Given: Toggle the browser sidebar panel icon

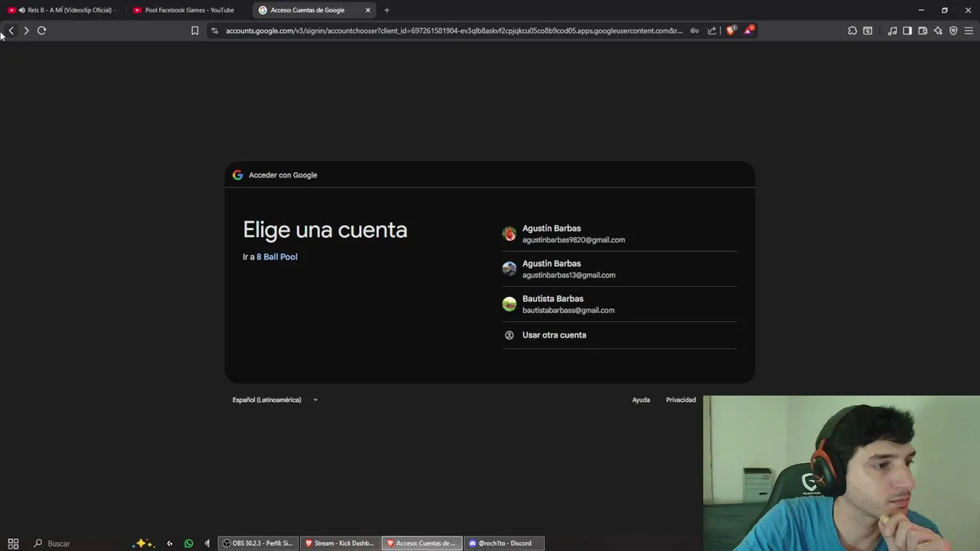Looking at the screenshot, I should click(x=907, y=31).
